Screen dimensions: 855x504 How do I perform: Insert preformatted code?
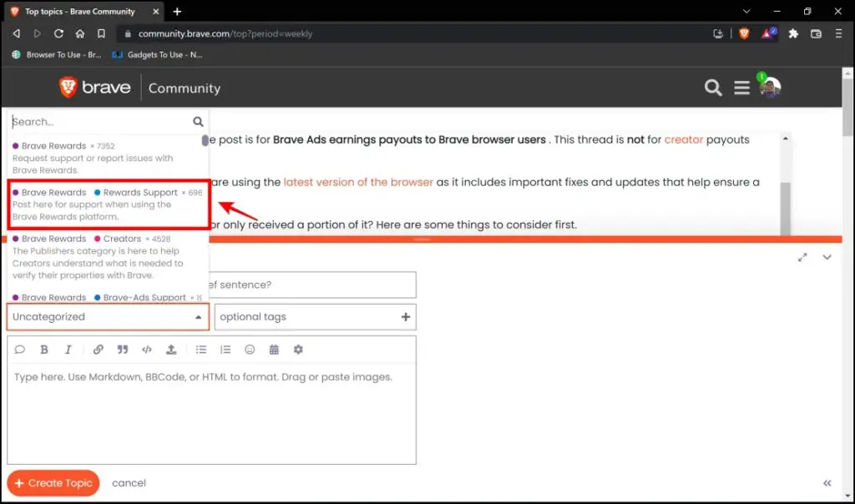147,350
